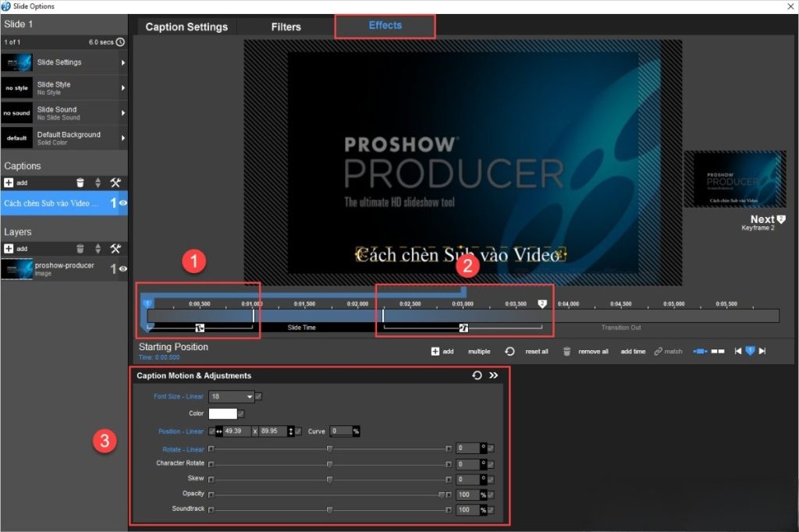
Task: Enable the checkbox next to Font Size value
Action: [258, 396]
